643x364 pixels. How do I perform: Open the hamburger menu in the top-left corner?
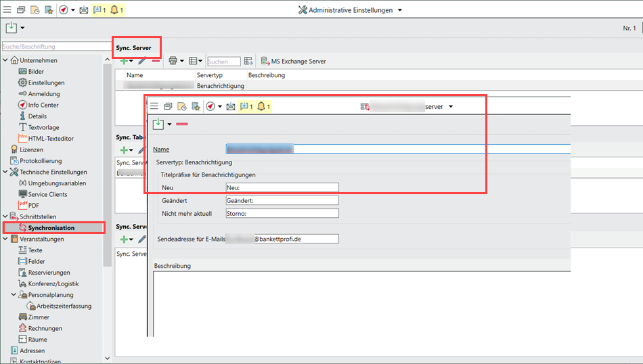coord(7,10)
